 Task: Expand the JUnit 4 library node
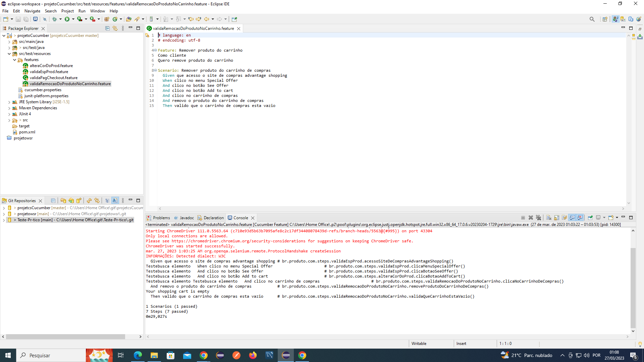[9, 114]
